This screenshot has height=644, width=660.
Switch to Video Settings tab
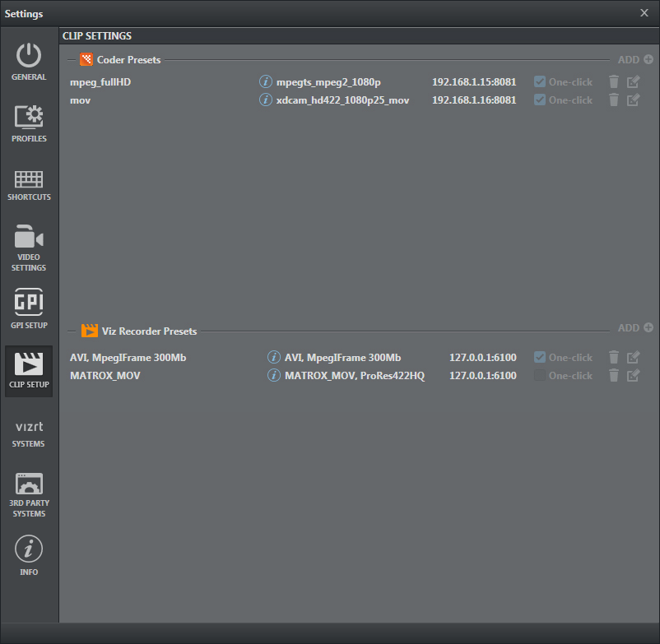coord(29,248)
